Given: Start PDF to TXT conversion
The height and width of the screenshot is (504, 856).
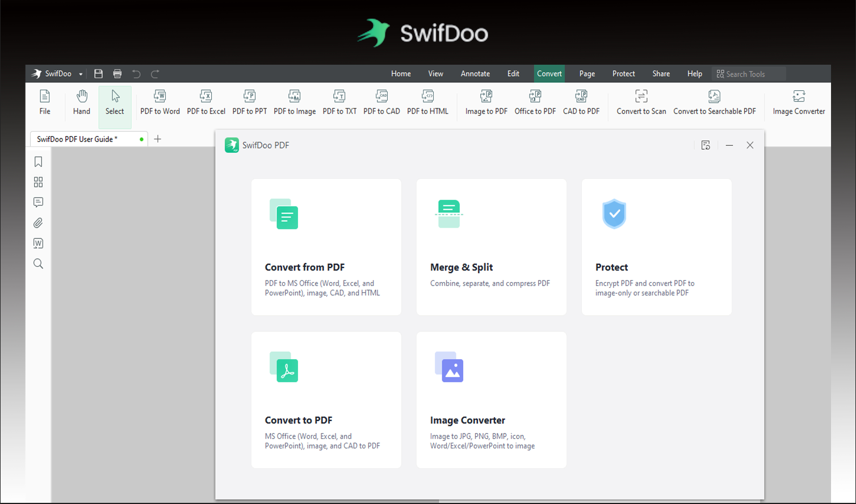Looking at the screenshot, I should tap(339, 102).
